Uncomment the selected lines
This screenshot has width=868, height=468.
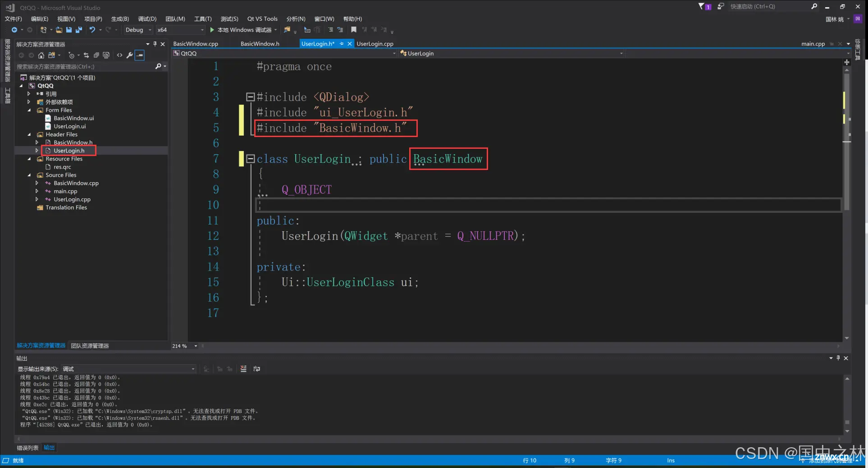point(340,30)
